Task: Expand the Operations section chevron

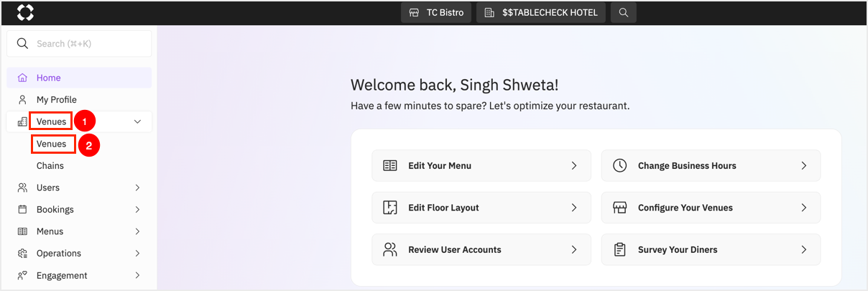Action: point(137,254)
